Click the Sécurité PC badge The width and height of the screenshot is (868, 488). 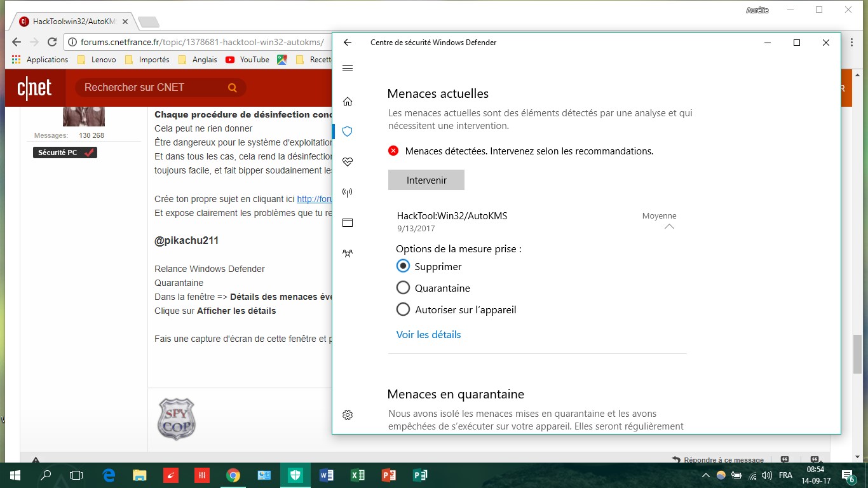coord(65,152)
